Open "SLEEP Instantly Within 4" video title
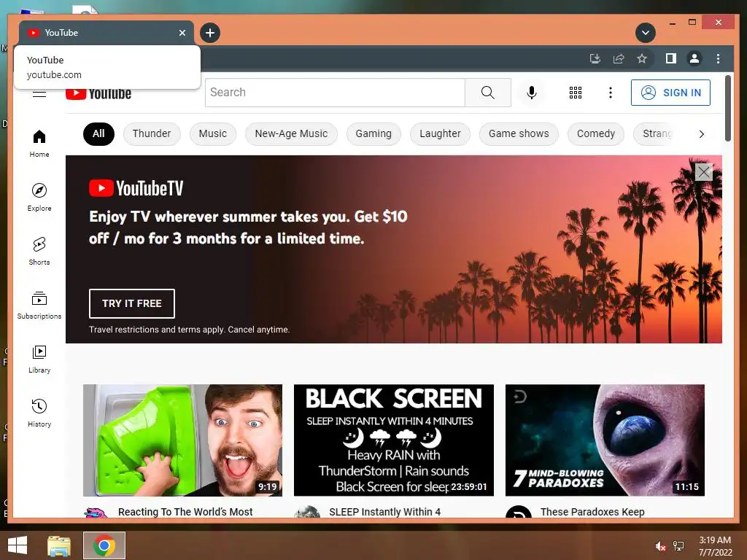 [385, 512]
